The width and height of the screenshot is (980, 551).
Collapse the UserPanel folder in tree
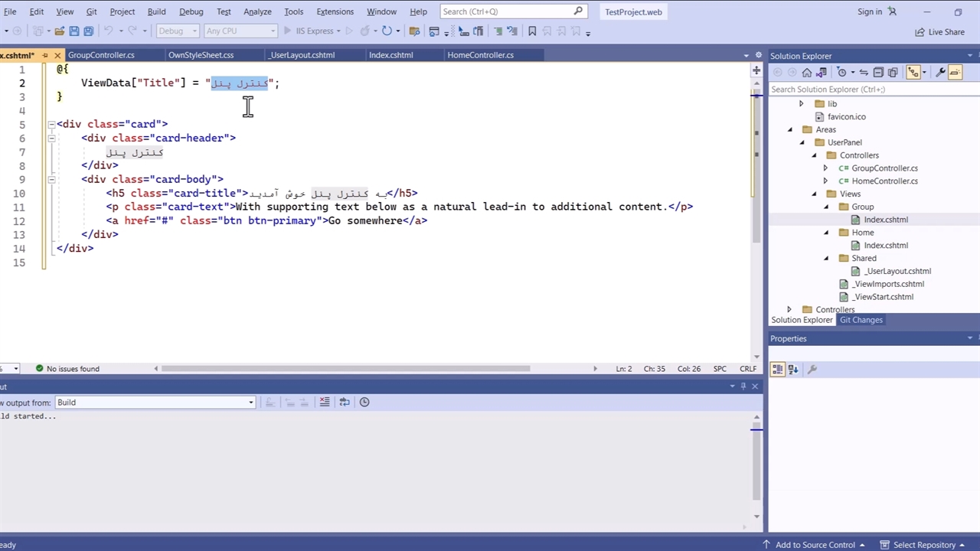pyautogui.click(x=802, y=142)
